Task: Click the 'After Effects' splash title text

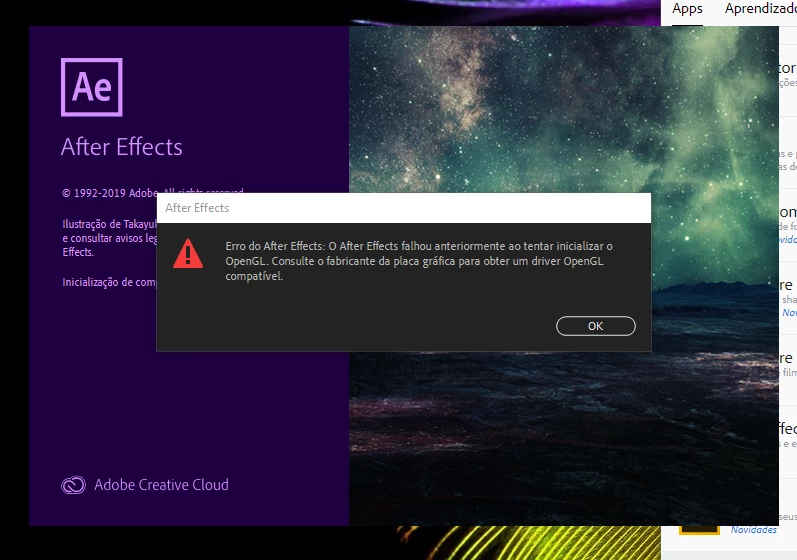Action: 121,147
